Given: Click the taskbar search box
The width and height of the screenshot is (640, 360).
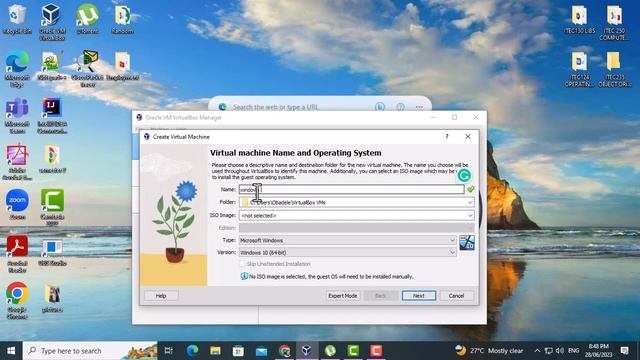Looking at the screenshot, I should pos(90,351).
